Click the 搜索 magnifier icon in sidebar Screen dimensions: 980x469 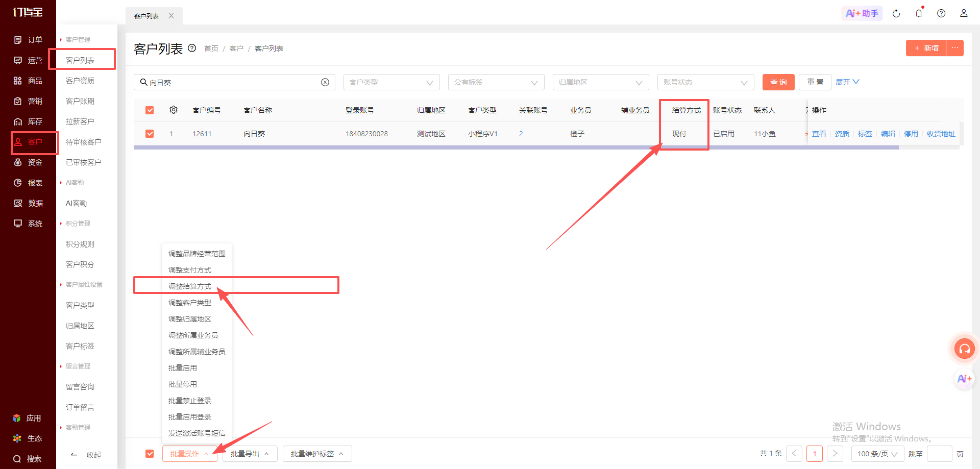[17, 459]
